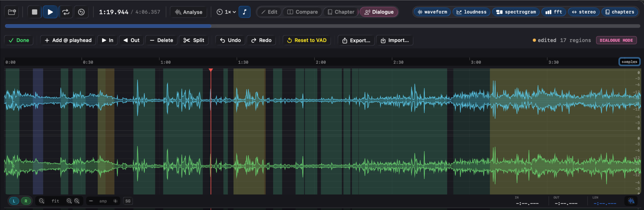Screen dimensions: 644x210
Task: Toggle the waveform view
Action: click(432, 12)
